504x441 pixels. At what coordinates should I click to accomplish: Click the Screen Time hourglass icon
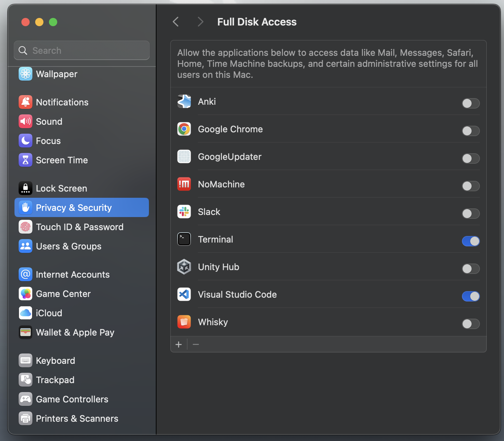(26, 160)
